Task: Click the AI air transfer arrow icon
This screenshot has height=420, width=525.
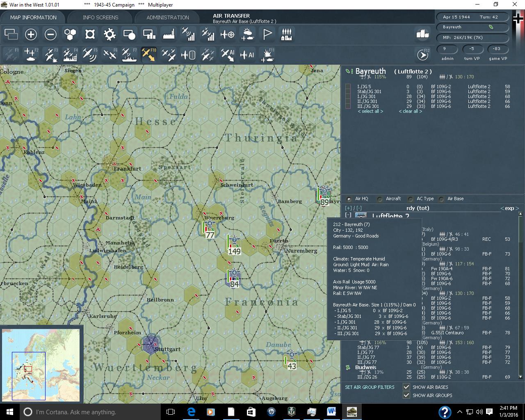Action: point(228,55)
